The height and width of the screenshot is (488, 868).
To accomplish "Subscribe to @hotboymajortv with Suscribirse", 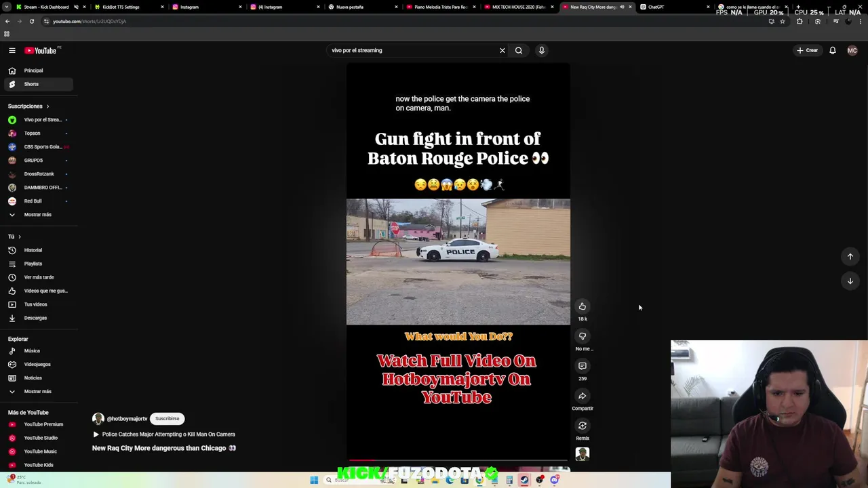I will click(x=167, y=418).
